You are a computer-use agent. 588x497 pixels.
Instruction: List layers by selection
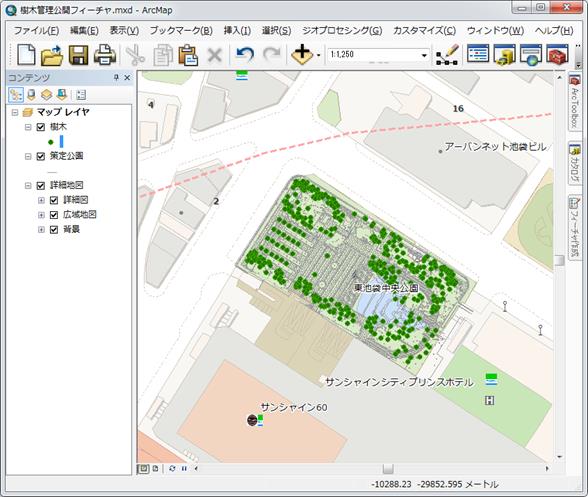(61, 95)
